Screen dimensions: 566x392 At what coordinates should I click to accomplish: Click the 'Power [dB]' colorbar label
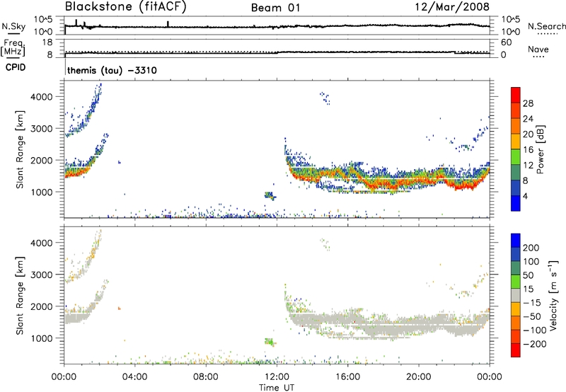[x=541, y=149]
